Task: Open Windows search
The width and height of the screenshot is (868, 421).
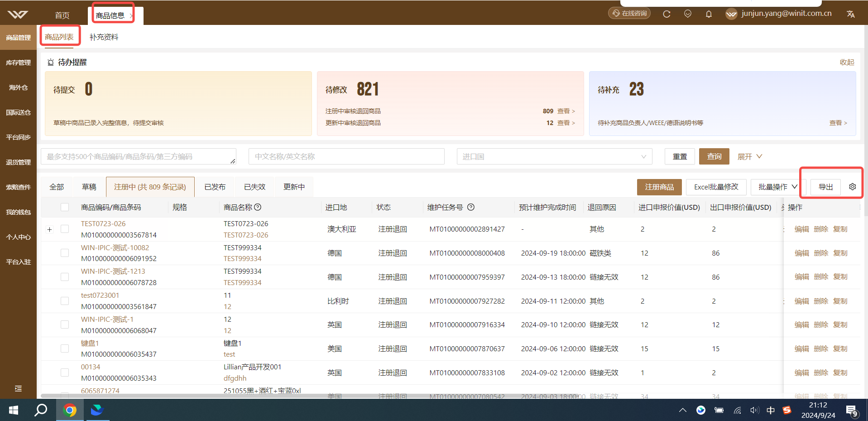Action: 41,410
